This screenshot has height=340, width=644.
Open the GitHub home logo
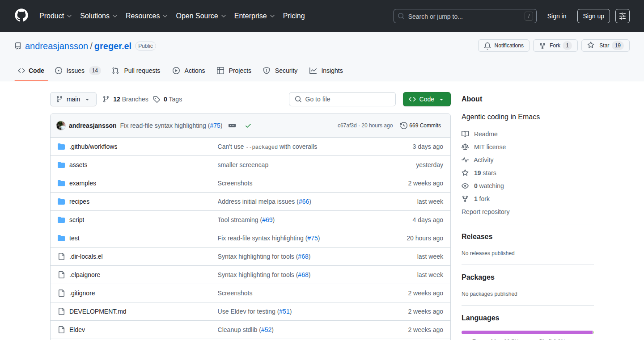click(x=21, y=16)
